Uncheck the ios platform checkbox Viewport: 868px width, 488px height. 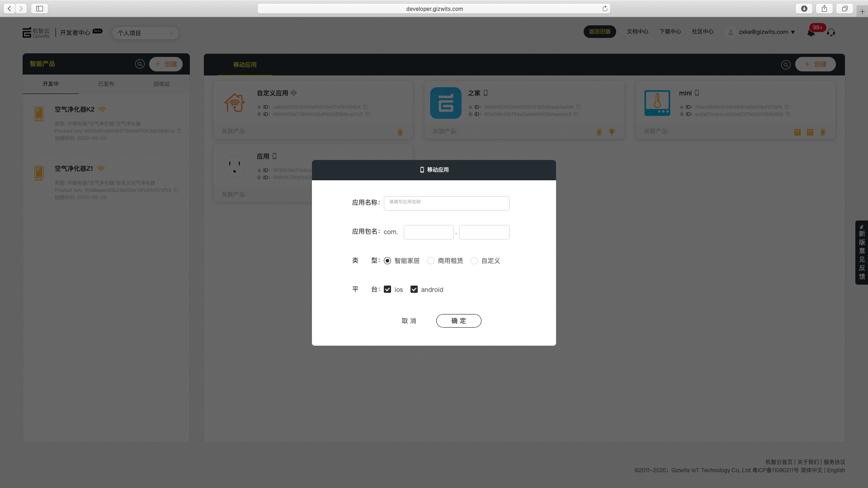(x=387, y=289)
